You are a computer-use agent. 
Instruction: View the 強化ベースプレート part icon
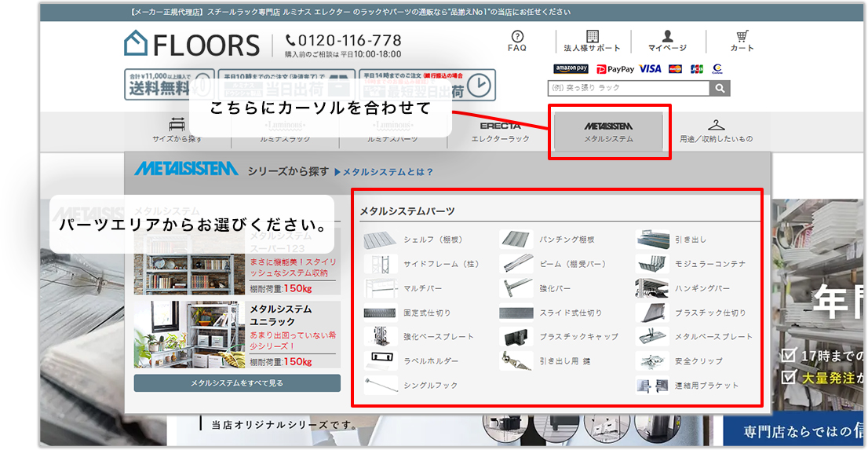381,336
